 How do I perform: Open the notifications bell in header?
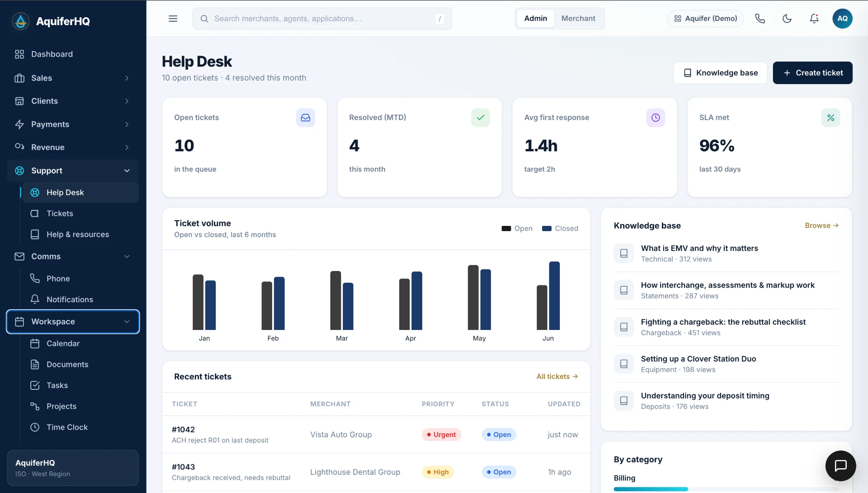point(814,19)
